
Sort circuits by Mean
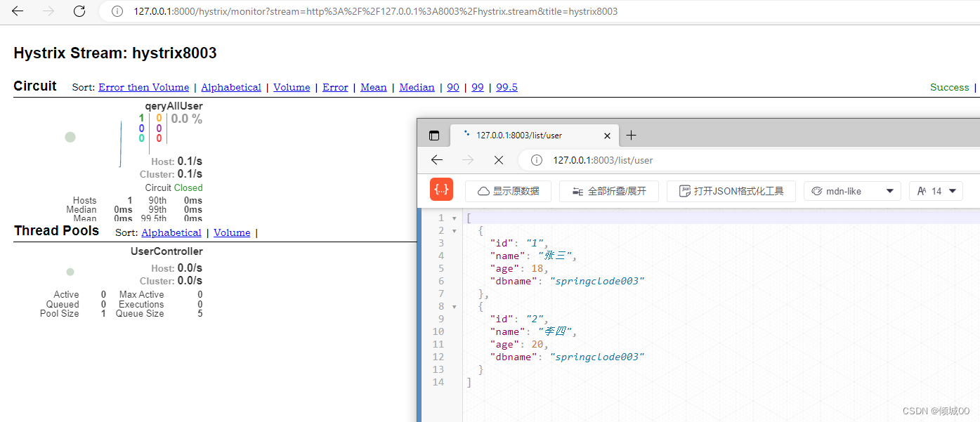374,87
